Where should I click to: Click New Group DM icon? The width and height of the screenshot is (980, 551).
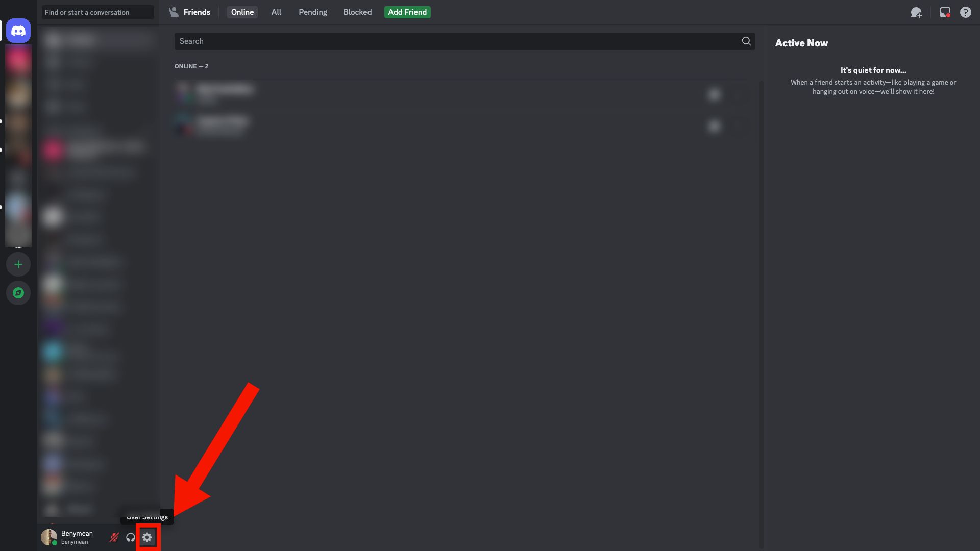click(x=916, y=12)
